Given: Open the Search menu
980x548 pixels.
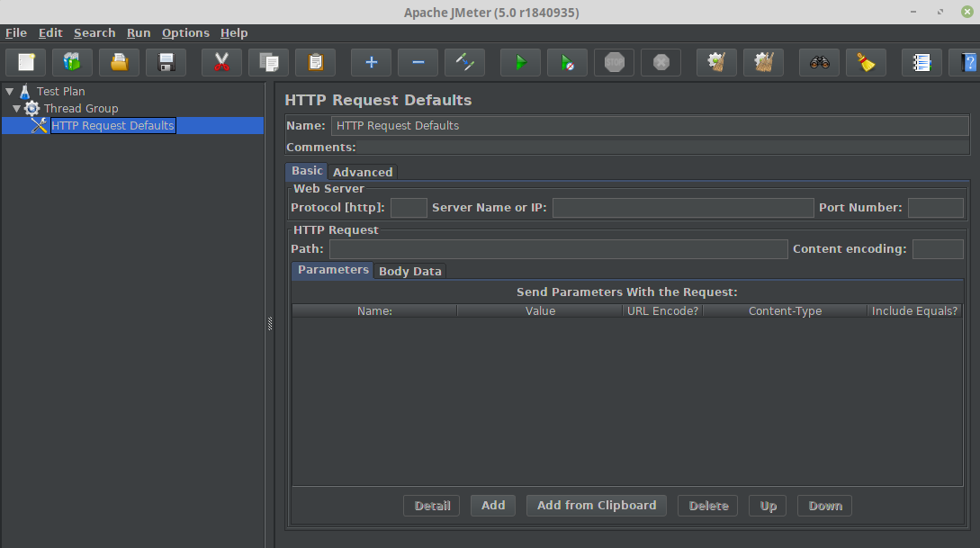Looking at the screenshot, I should click(x=94, y=33).
